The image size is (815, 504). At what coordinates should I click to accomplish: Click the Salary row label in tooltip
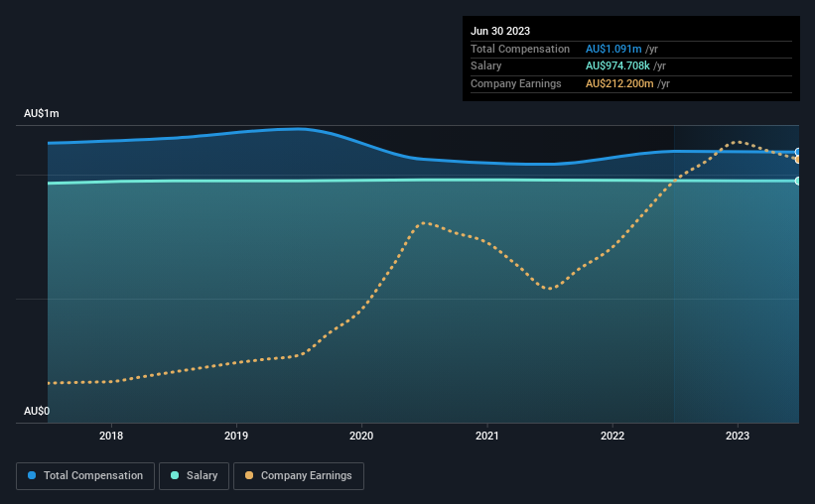[x=486, y=66]
